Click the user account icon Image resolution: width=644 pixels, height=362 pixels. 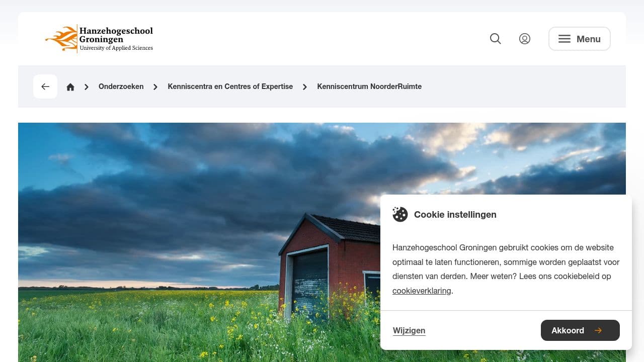[525, 39]
